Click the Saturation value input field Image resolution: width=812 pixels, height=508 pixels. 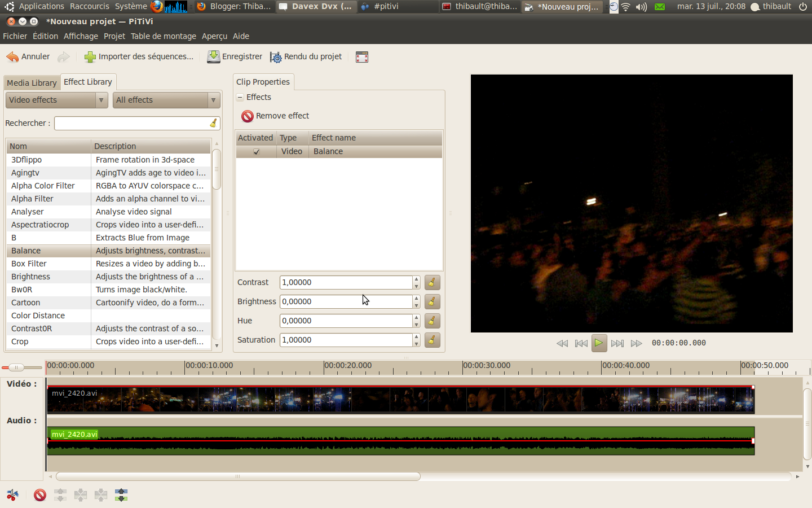(346, 340)
